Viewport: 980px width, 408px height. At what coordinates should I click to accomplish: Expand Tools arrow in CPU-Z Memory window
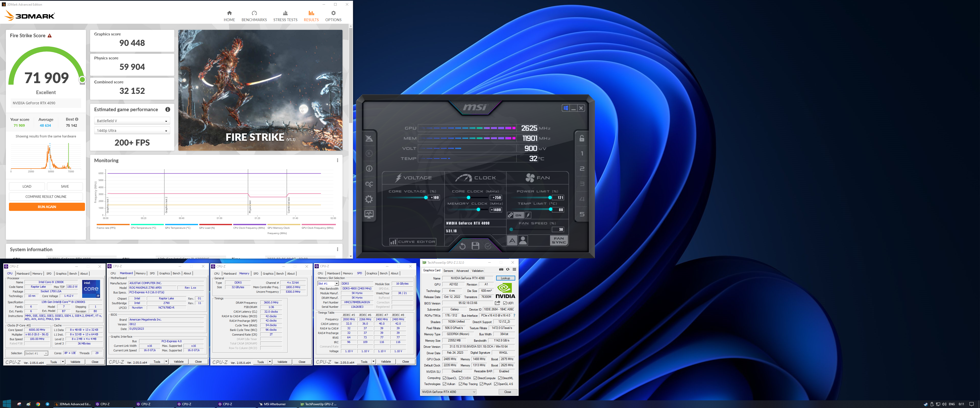click(x=270, y=362)
